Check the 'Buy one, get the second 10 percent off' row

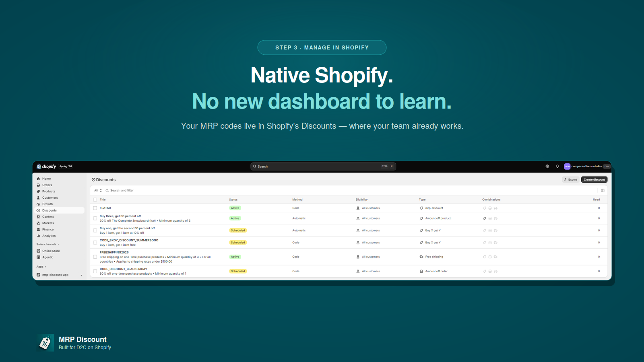click(95, 230)
